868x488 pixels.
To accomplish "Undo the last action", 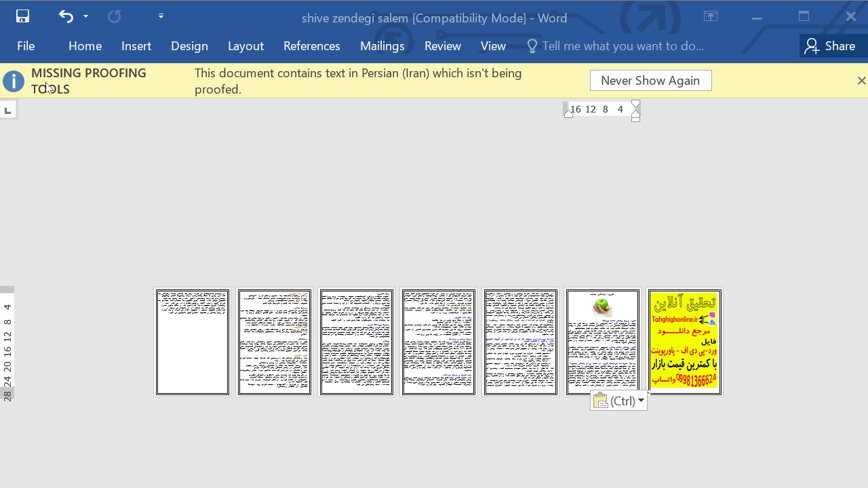I will pyautogui.click(x=66, y=16).
